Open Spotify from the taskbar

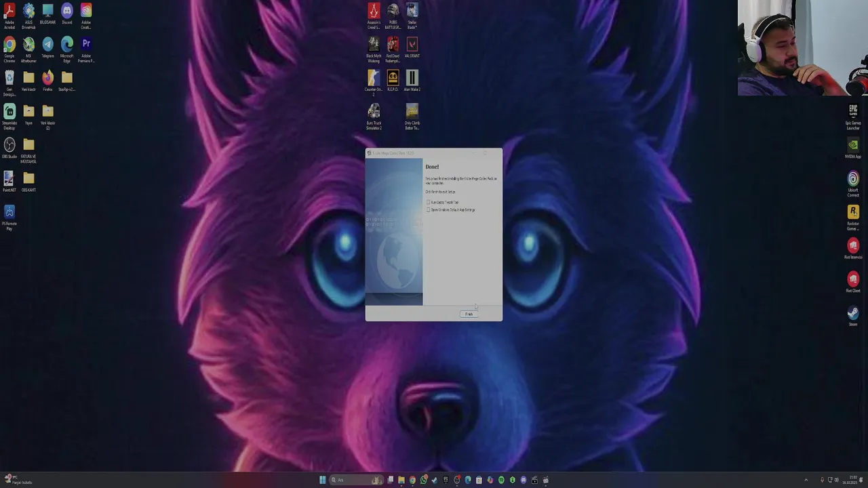[x=501, y=480]
